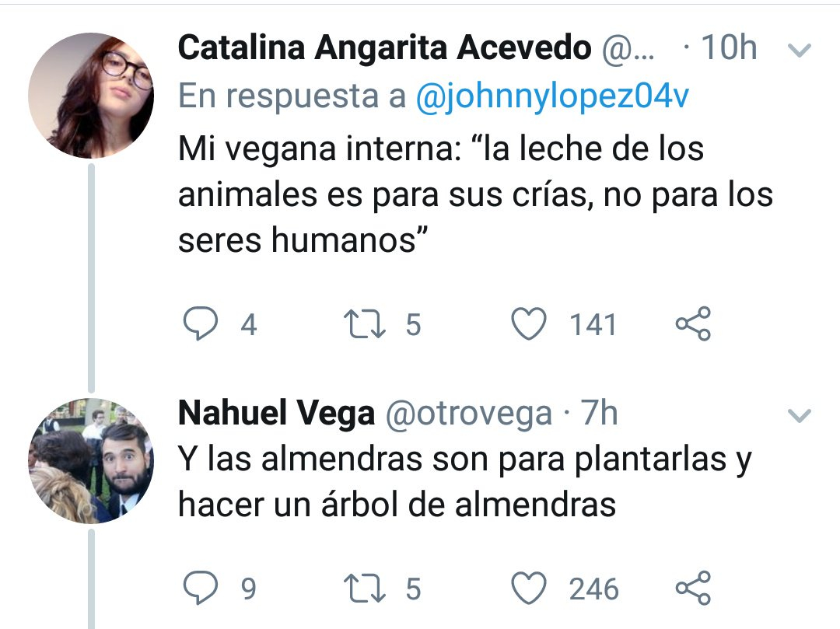
Task: Reply to Nahuel Vega's tweet
Action: 201,589
